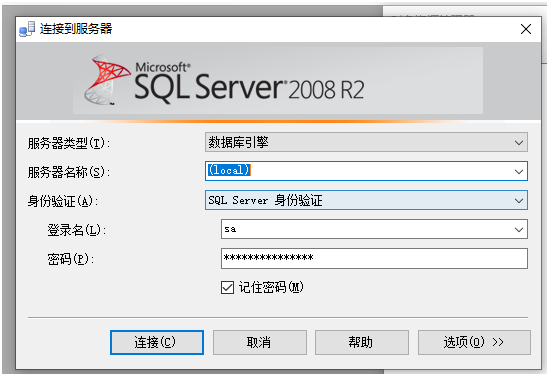Click the 连接(C) button
Viewport: 549px width, 376px height.
tap(157, 342)
